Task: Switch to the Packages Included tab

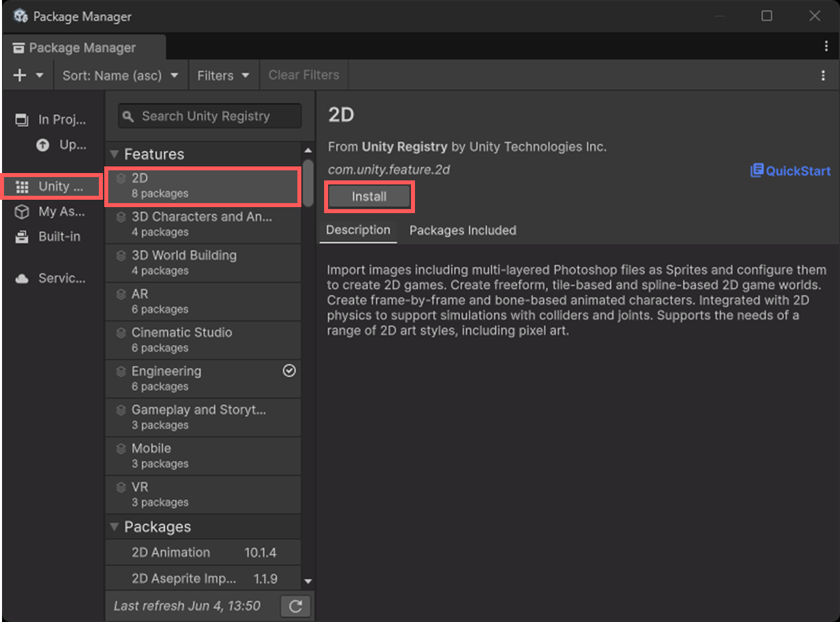Action: coord(462,230)
